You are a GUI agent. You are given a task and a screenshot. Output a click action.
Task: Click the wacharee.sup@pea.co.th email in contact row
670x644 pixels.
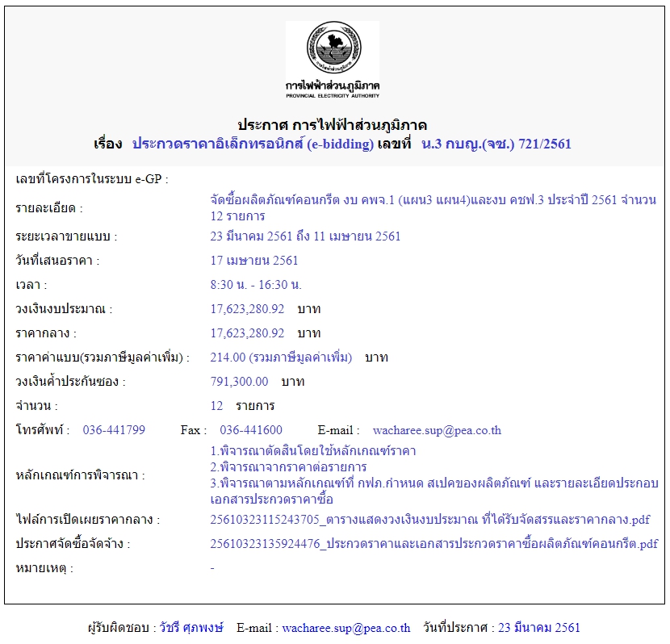point(437,430)
